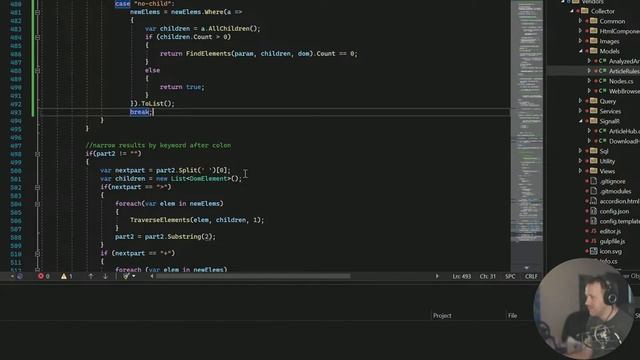
Task: Click the narrow results comment line
Action: click(x=158, y=145)
